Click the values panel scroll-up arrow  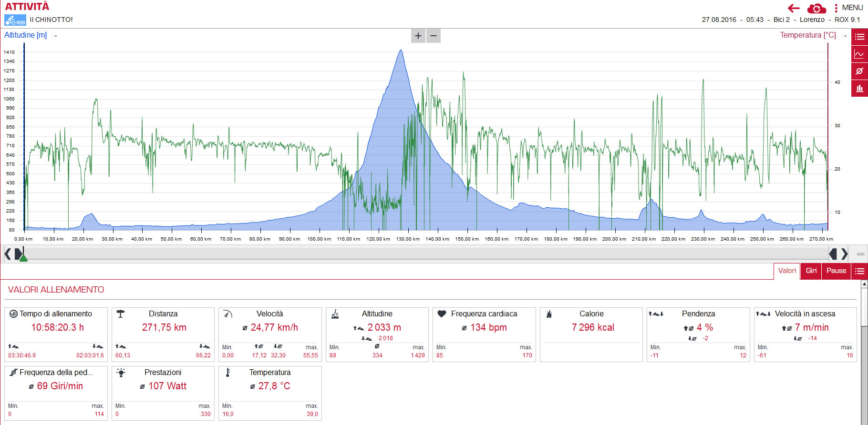click(x=864, y=284)
